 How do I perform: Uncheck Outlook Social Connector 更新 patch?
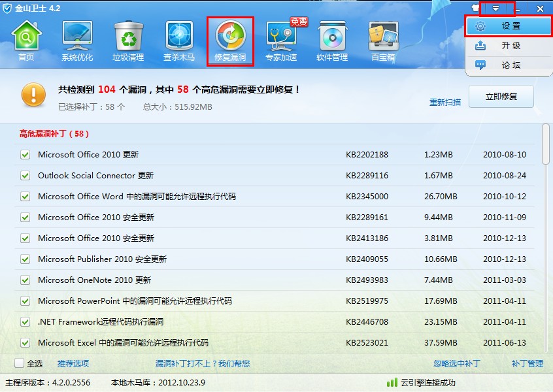pyautogui.click(x=25, y=175)
